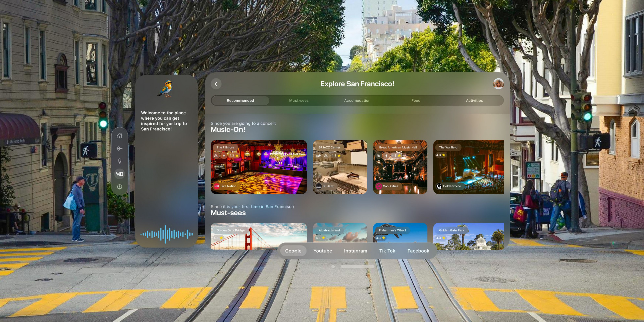644x322 pixels.
Task: Select the Google source button
Action: 293,251
